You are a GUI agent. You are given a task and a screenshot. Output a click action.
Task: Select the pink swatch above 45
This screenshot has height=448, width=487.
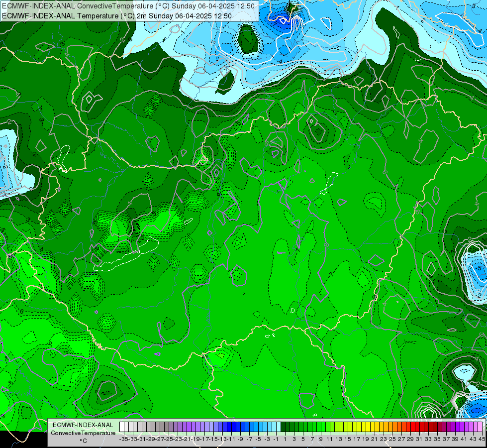(x=480, y=427)
